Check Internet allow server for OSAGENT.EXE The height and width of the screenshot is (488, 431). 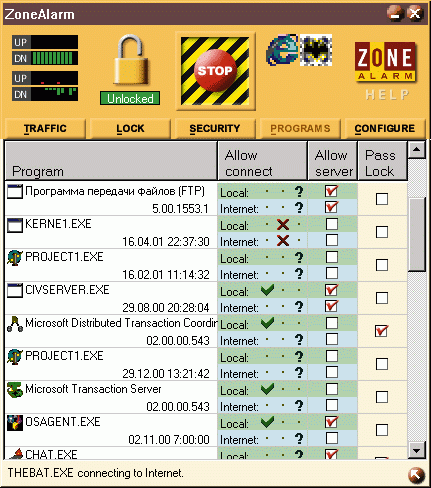click(x=332, y=438)
